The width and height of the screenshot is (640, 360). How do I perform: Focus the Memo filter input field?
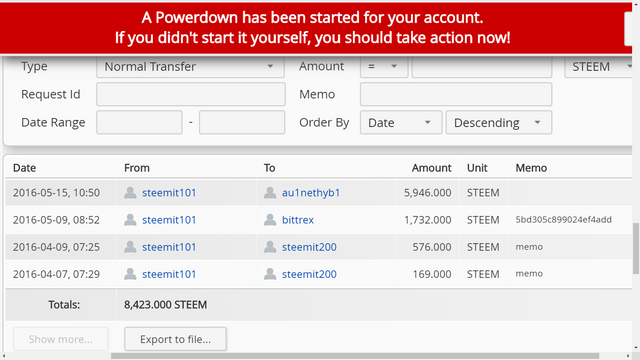pyautogui.click(x=456, y=94)
